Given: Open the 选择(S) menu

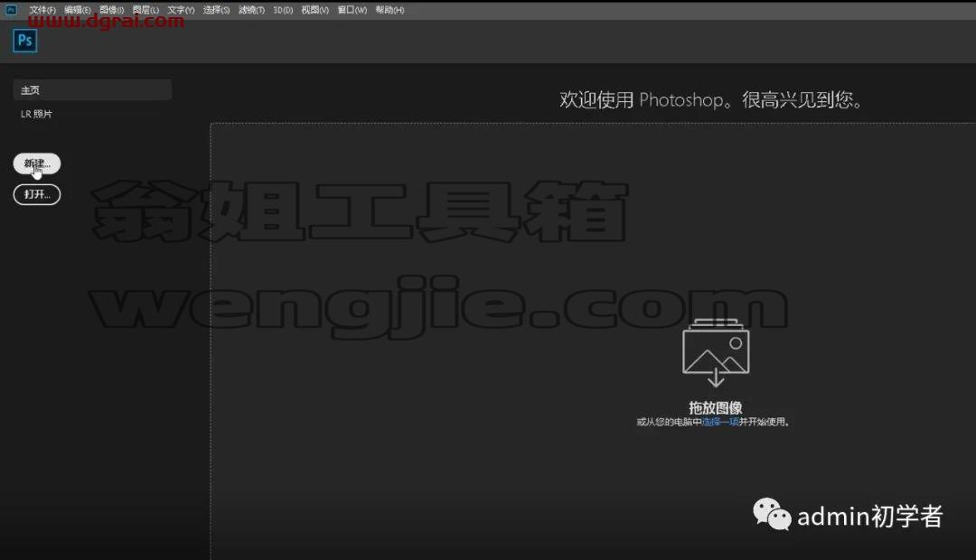Looking at the screenshot, I should pyautogui.click(x=216, y=10).
